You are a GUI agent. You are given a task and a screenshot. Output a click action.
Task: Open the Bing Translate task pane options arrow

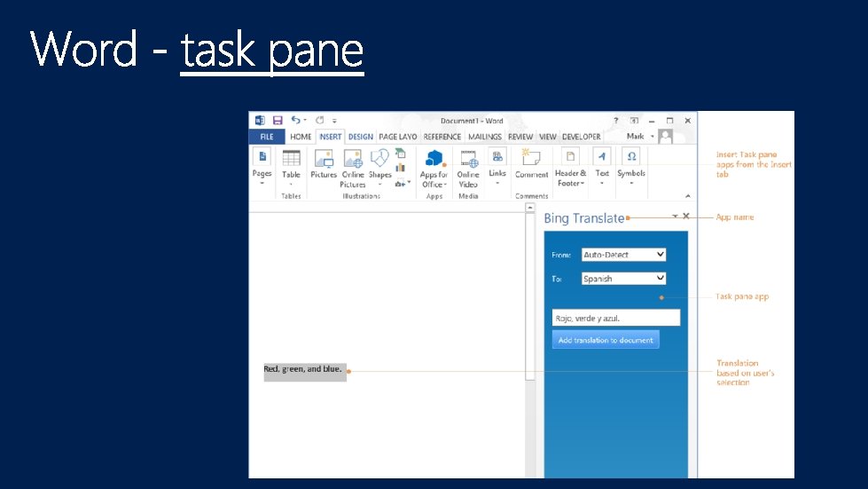click(675, 217)
